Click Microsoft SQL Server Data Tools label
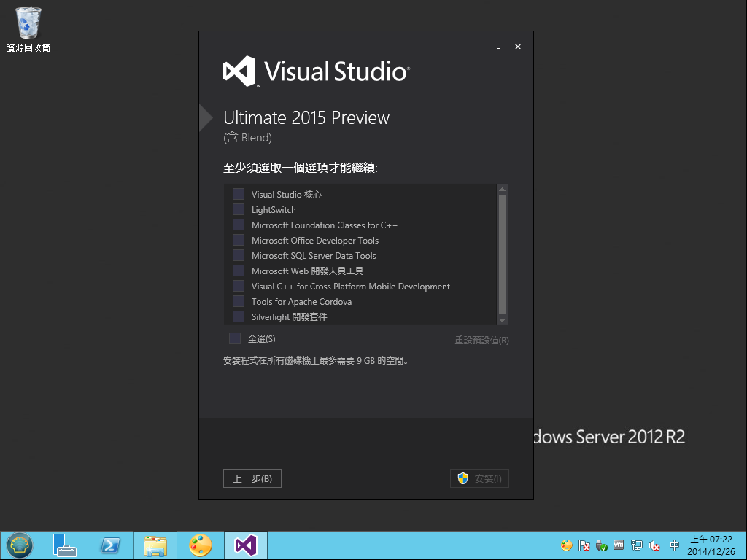The width and height of the screenshot is (747, 560). point(314,256)
